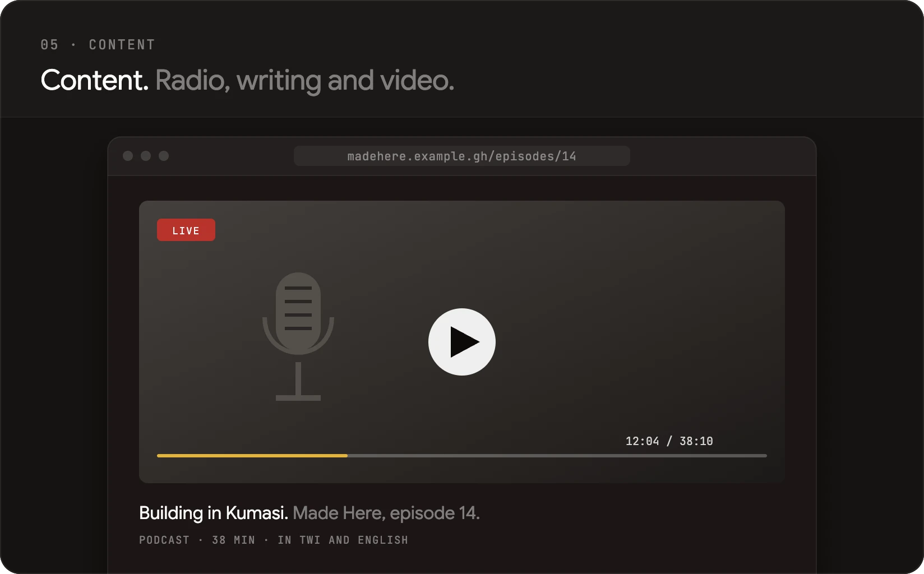
Task: Click the microphone icon in the player
Action: pyautogui.click(x=298, y=336)
